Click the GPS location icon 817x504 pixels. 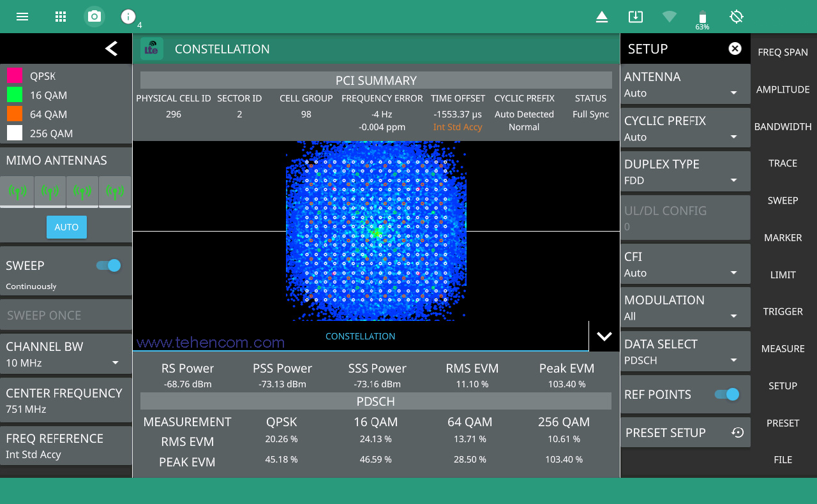pyautogui.click(x=737, y=17)
